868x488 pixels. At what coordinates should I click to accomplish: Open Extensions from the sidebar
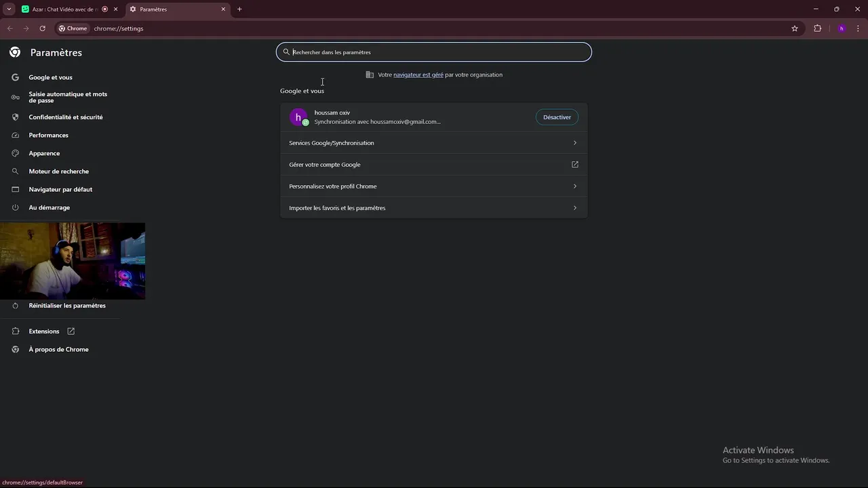[44, 331]
